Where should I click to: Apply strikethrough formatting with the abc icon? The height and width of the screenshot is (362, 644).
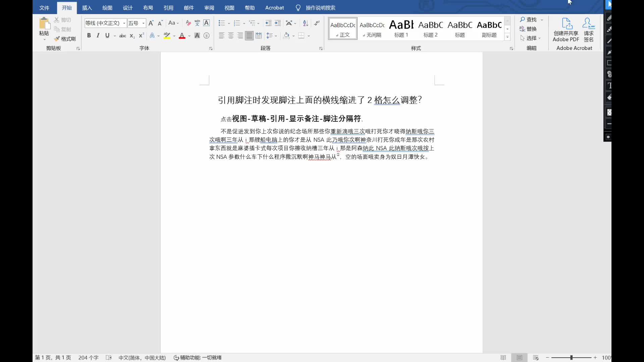click(x=123, y=36)
